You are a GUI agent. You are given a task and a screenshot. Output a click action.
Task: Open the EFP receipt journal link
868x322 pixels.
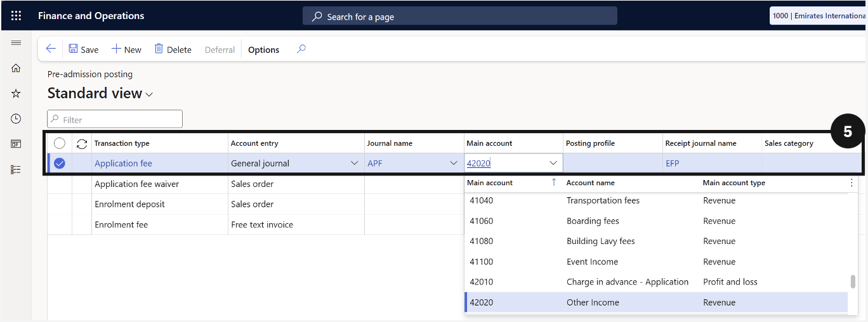coord(673,164)
